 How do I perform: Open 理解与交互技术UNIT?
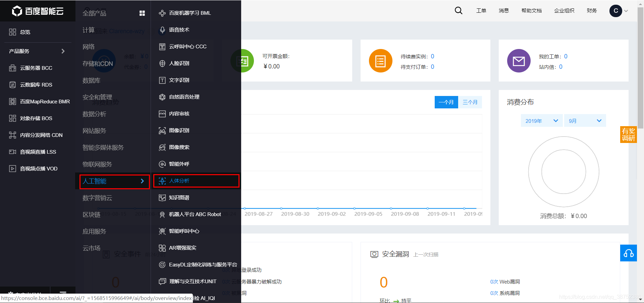[x=188, y=282]
